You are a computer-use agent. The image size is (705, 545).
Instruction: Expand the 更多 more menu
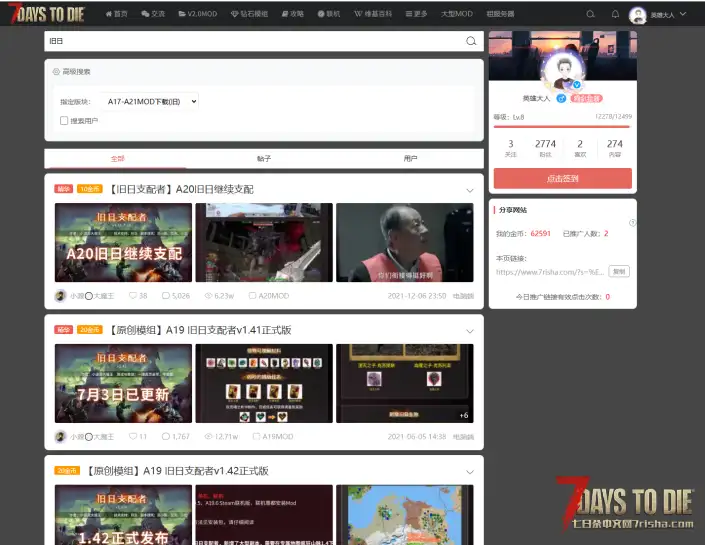(x=416, y=14)
